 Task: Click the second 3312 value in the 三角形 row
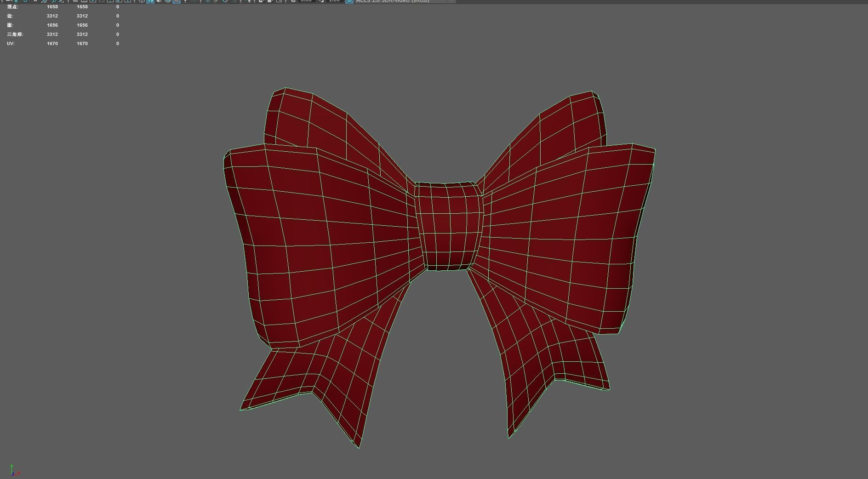[82, 34]
